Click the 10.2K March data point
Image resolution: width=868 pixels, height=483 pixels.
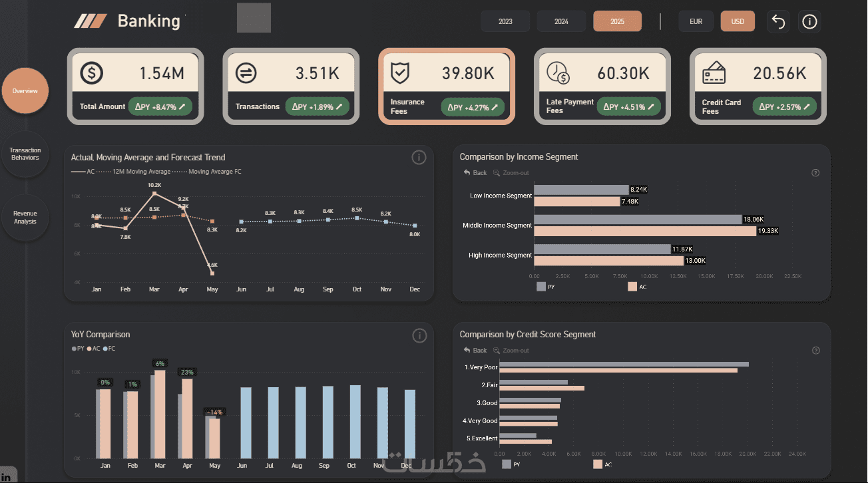[154, 193]
